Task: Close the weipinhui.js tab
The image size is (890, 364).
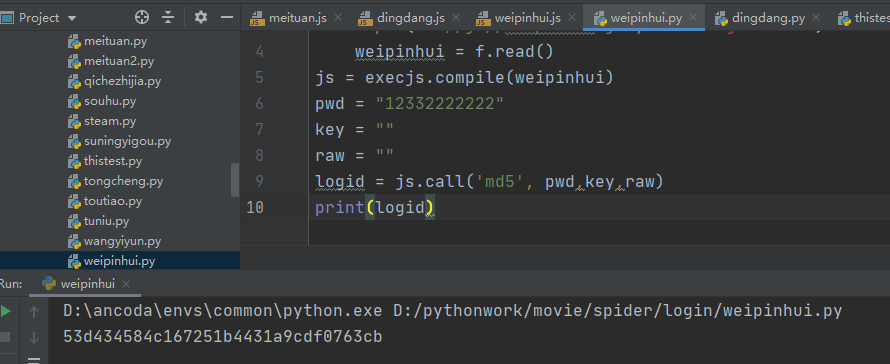Action: pos(572,18)
